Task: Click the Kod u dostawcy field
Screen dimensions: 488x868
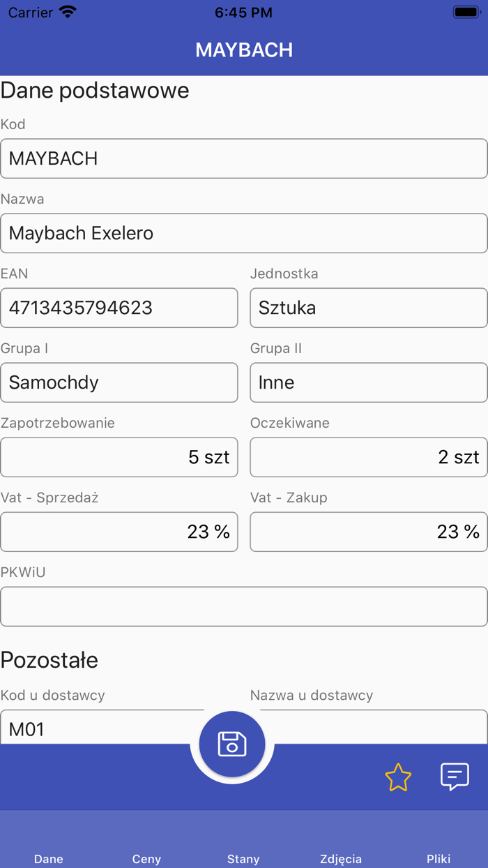Action: pyautogui.click(x=98, y=728)
